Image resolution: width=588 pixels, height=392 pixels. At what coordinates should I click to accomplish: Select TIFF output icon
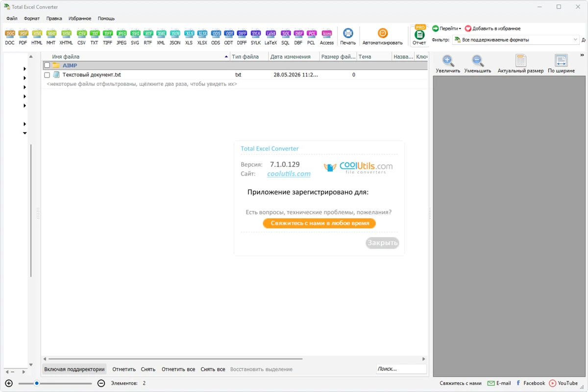pos(107,37)
